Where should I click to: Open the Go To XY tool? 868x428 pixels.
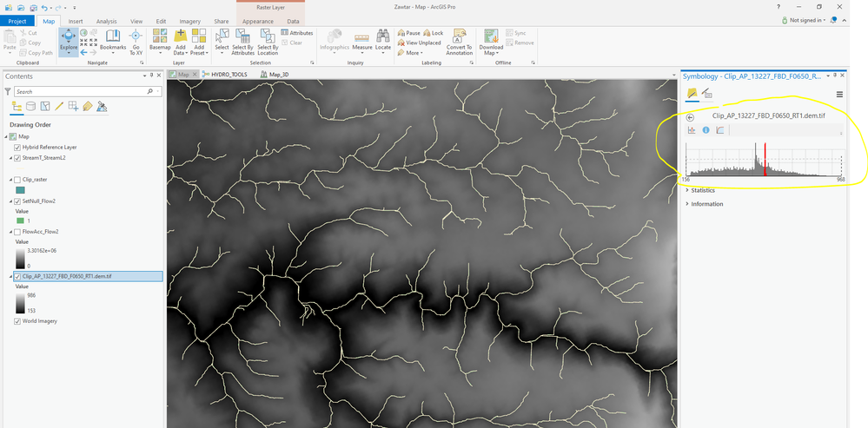pos(136,42)
